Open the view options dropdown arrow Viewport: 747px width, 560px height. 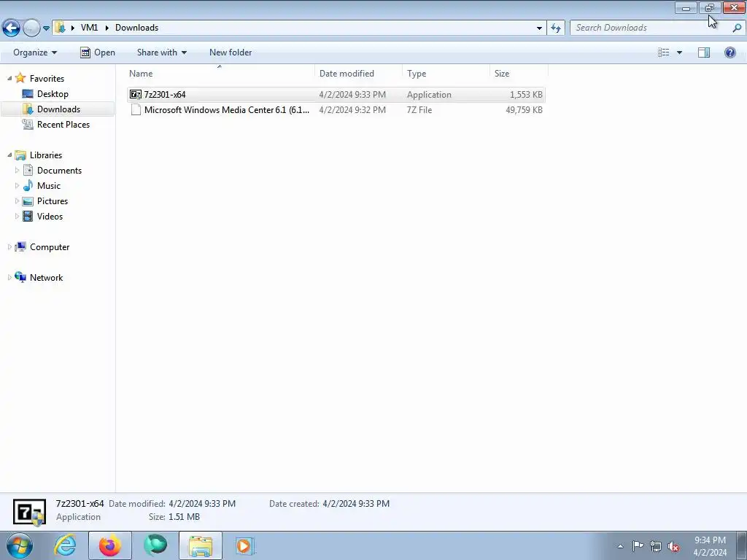[679, 52]
